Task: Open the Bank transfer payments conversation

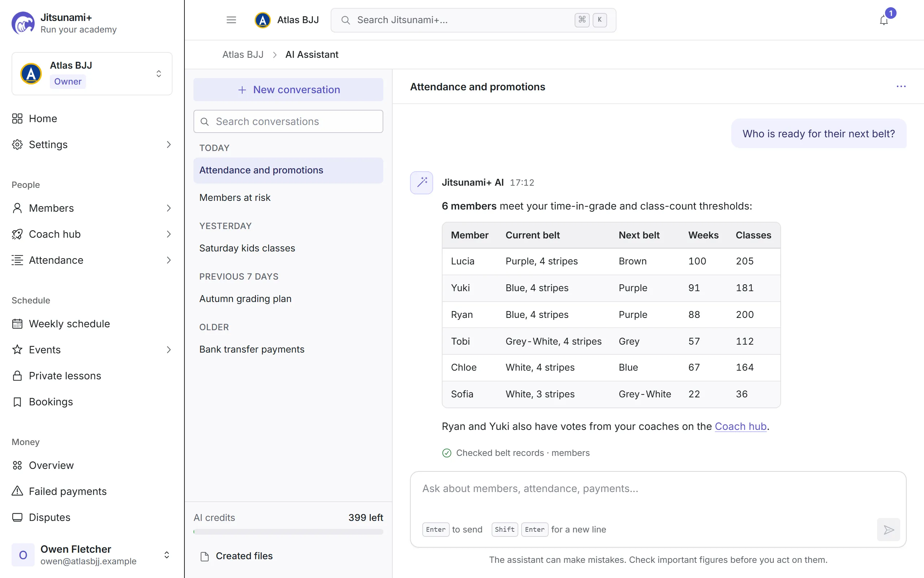Action: pyautogui.click(x=288, y=349)
